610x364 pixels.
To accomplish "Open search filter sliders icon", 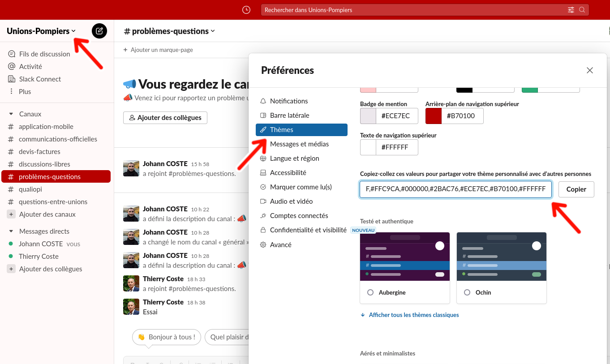I will pos(571,10).
